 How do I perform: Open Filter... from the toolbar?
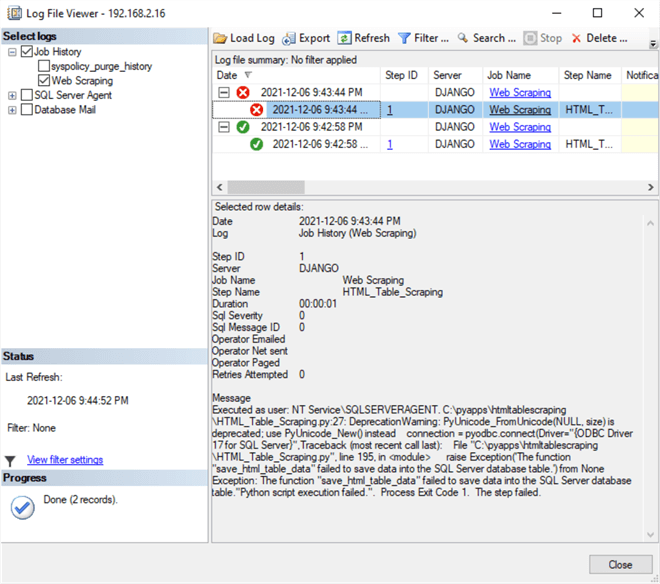pos(431,38)
